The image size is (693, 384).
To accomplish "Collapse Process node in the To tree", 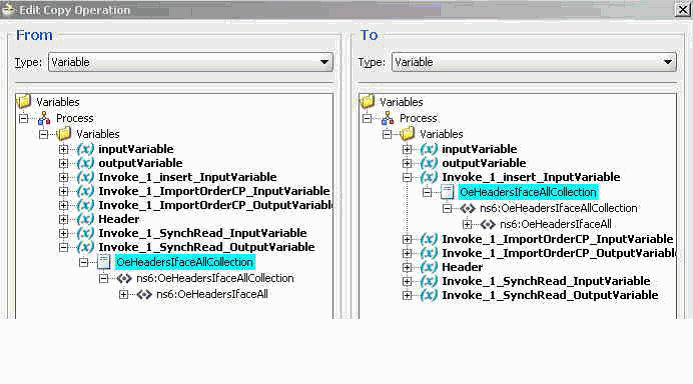I will pyautogui.click(x=367, y=118).
